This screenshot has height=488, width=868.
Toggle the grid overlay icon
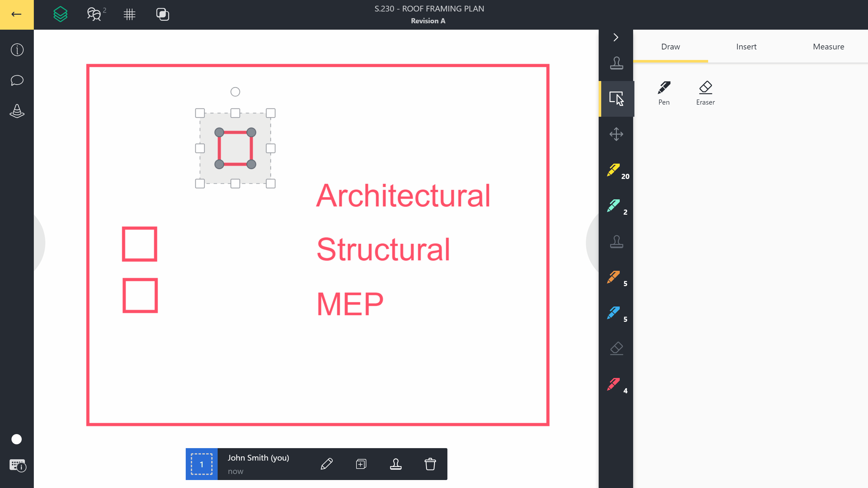129,14
